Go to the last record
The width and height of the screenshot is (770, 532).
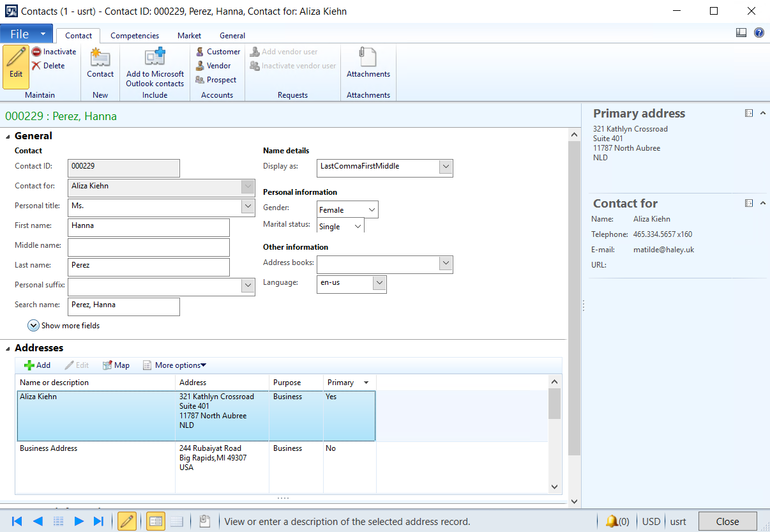pos(98,521)
